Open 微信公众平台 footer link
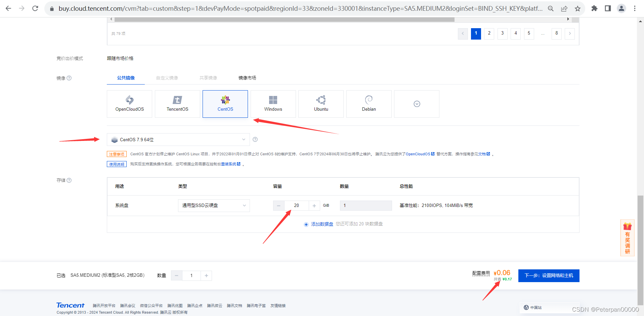Screen dimensions: 644x316 [151, 306]
